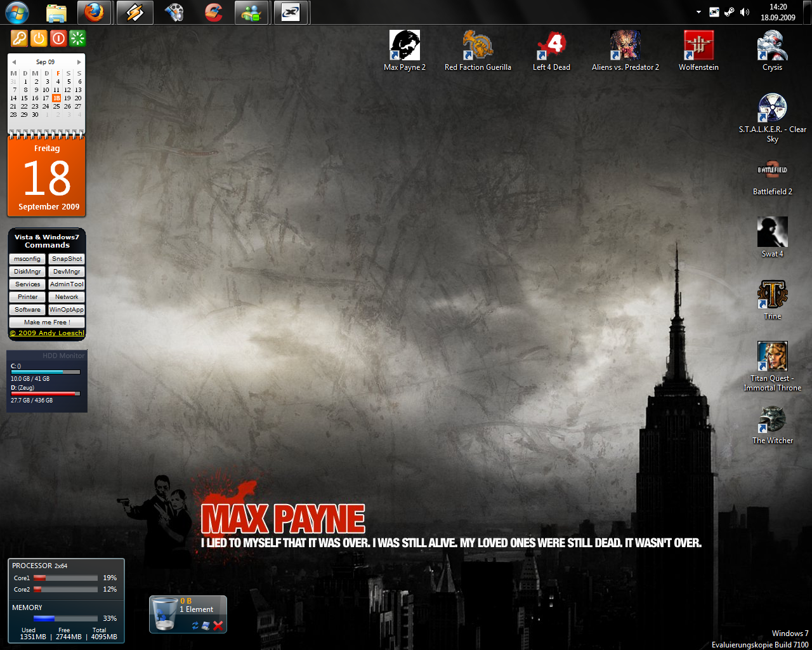Open Titan Quest Immortal Throne shortcut

coord(772,366)
